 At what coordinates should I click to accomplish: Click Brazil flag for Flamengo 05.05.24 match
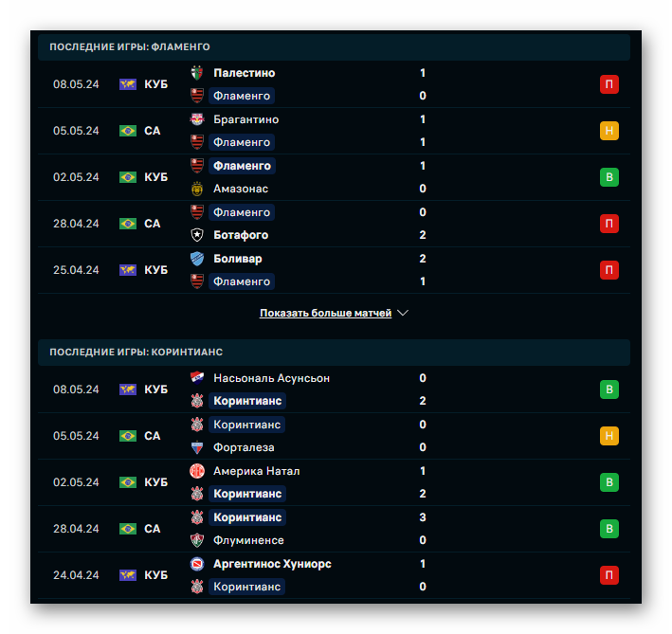(128, 131)
